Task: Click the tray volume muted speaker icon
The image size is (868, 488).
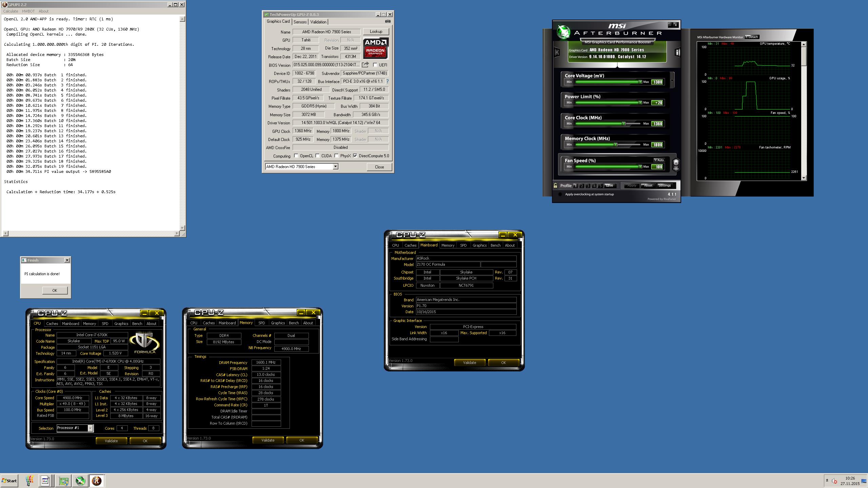Action: (x=834, y=481)
